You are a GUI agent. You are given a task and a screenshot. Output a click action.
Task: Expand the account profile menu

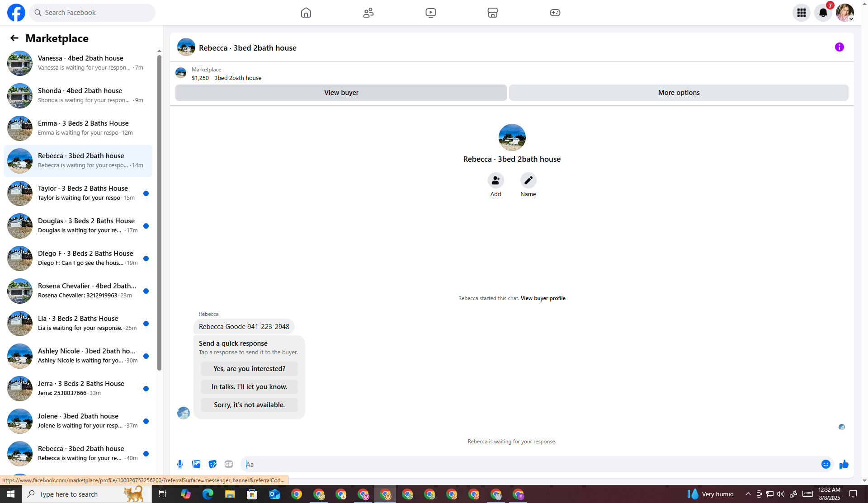click(844, 13)
